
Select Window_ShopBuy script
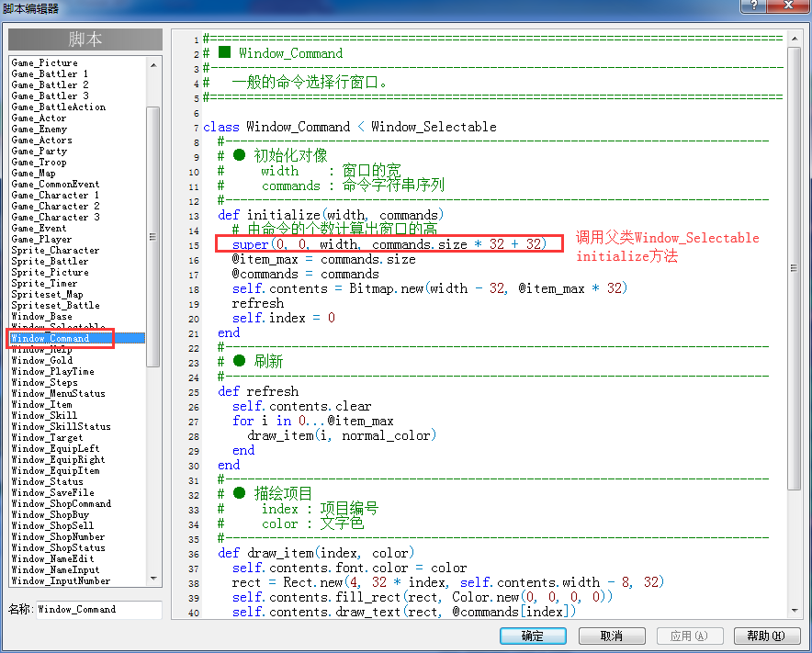tap(51, 514)
